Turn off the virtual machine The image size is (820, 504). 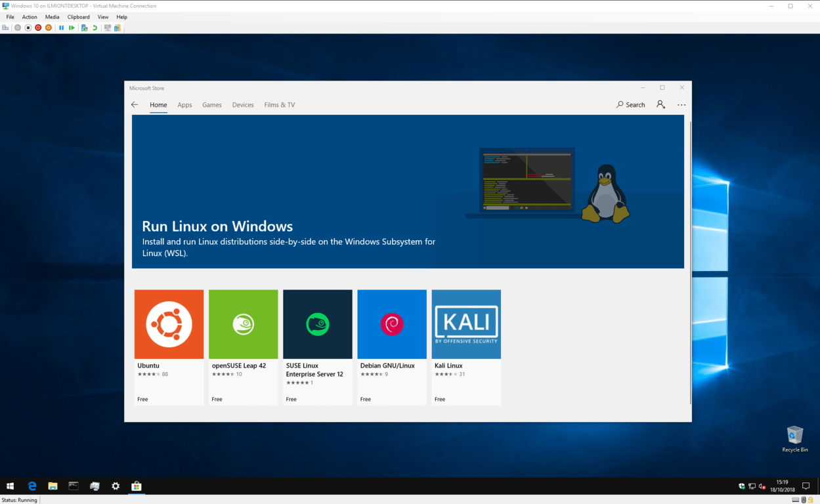pos(28,28)
